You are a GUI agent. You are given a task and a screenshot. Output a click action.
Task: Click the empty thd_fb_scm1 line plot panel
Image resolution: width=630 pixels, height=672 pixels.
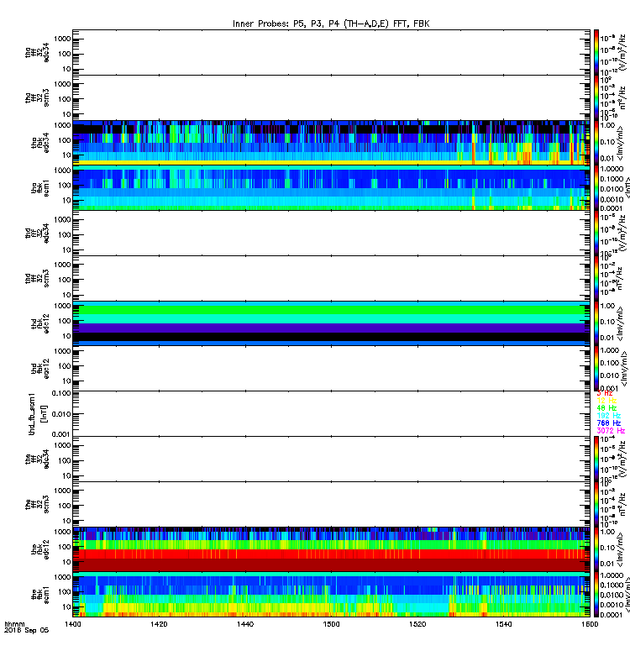tap(331, 413)
